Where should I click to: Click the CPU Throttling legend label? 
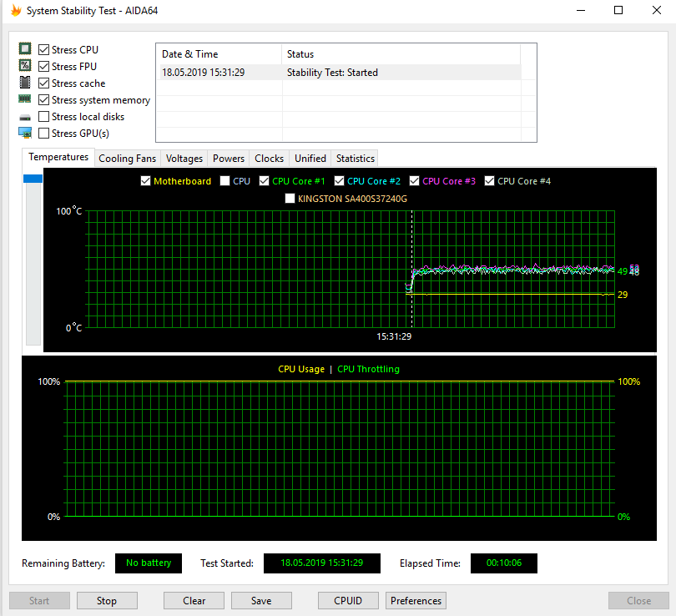coord(368,369)
